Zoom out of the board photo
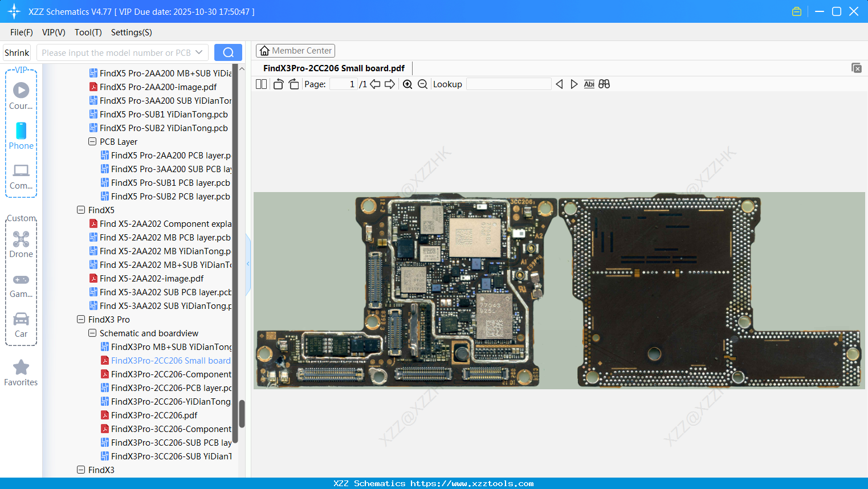 point(422,84)
